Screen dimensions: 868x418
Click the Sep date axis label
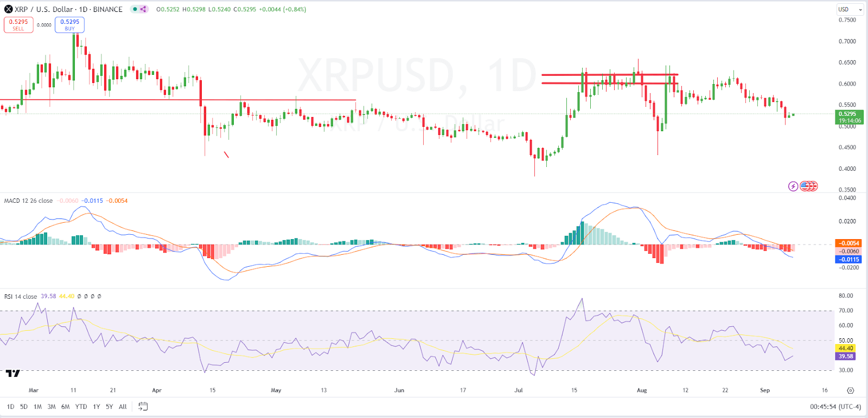(x=765, y=390)
